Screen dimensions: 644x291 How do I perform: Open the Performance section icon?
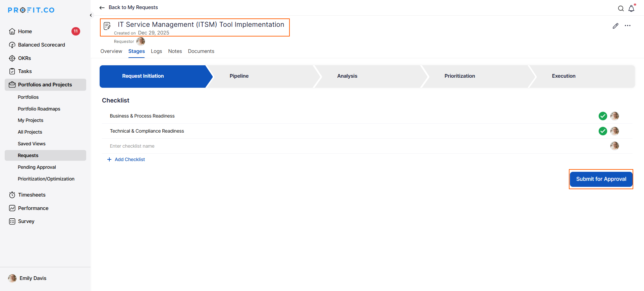[x=12, y=208]
